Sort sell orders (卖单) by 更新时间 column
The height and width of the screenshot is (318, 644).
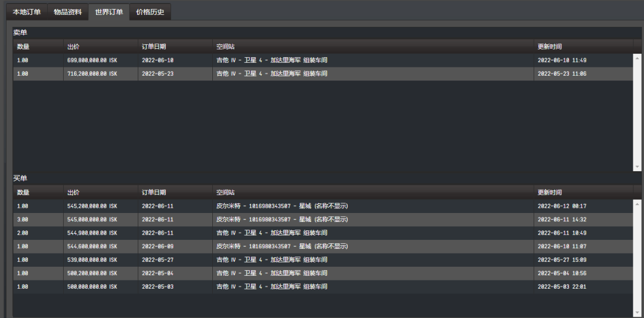click(583, 47)
